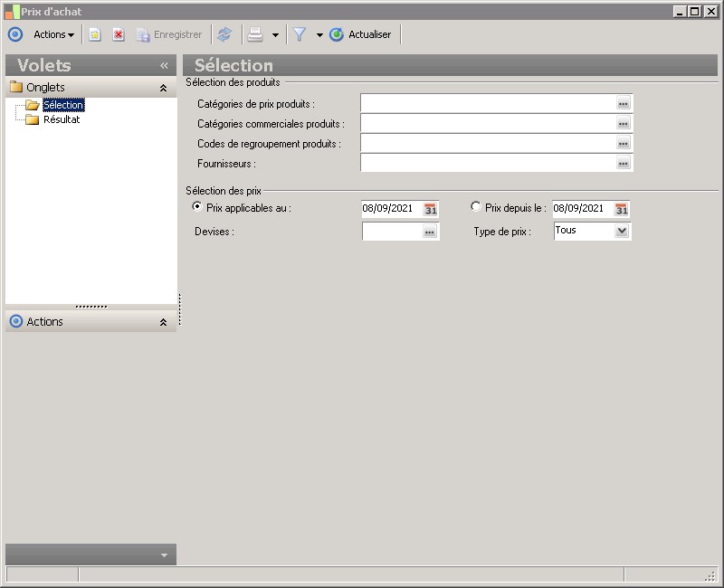
Task: Click the Actualiser button
Action: click(x=360, y=34)
